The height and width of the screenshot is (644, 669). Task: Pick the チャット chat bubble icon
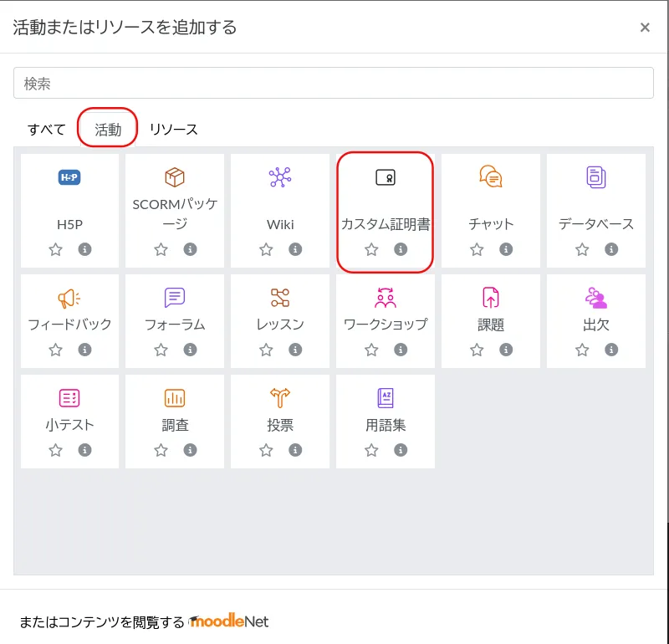(x=491, y=177)
